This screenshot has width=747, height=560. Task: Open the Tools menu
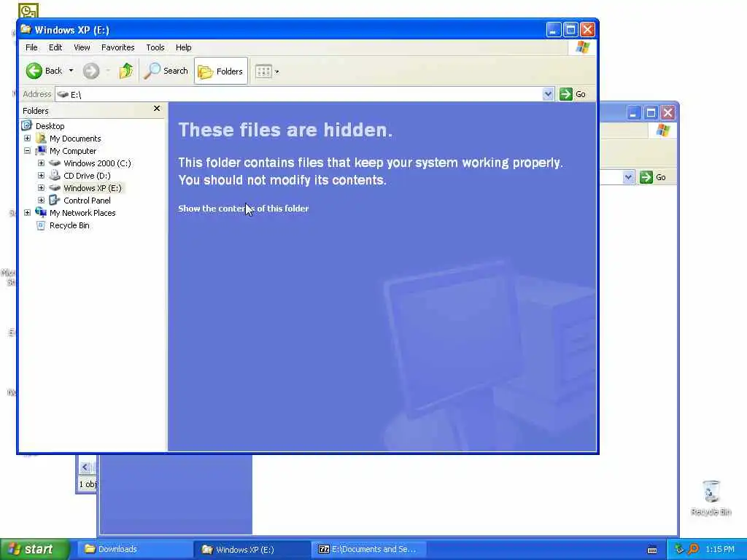[155, 47]
